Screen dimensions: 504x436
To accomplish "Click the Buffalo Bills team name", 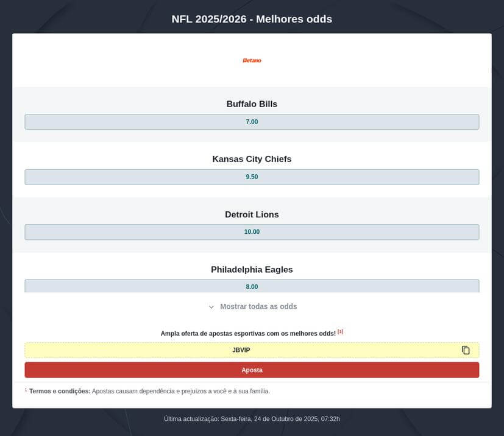I will pyautogui.click(x=252, y=104).
